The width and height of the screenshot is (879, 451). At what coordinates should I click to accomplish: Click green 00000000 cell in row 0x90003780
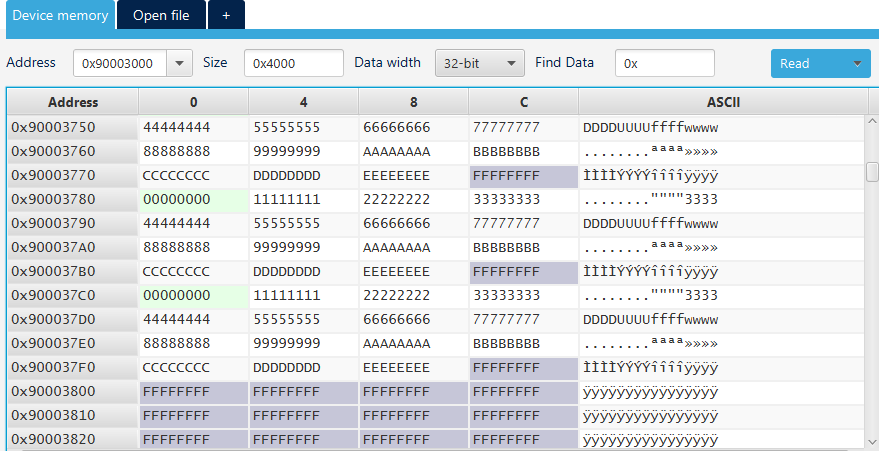click(x=193, y=199)
